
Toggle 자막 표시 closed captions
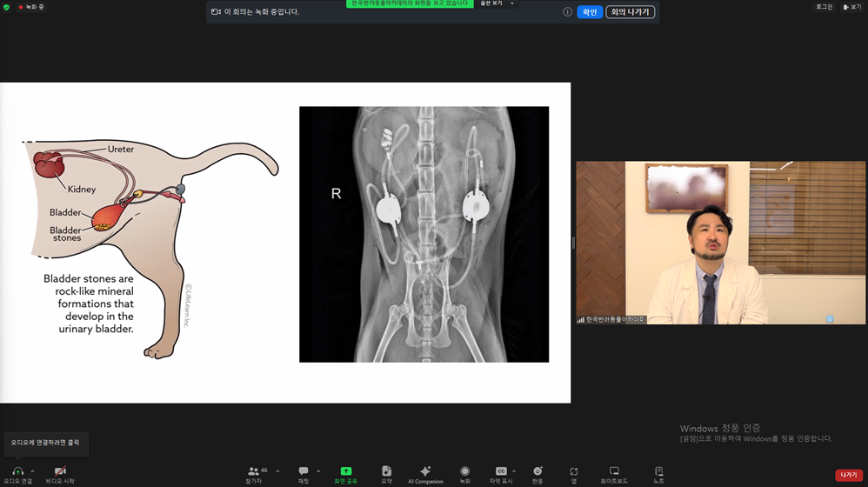[501, 471]
